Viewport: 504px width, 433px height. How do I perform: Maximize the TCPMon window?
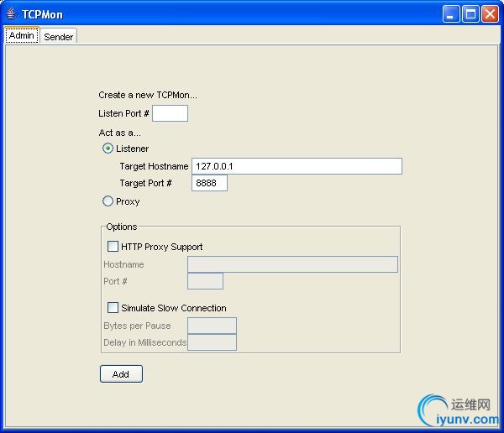(x=470, y=14)
